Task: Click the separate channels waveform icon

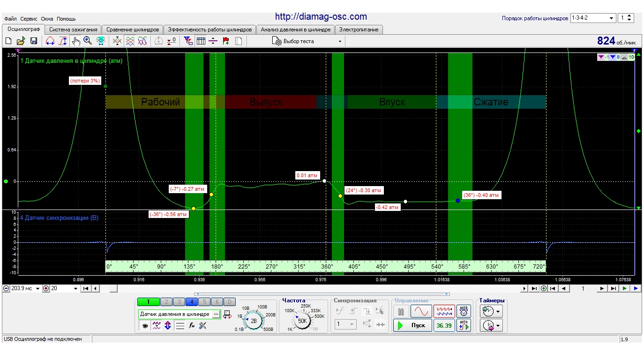Action: coord(130,41)
